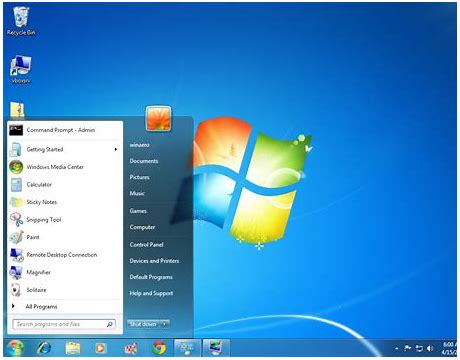Click the pinned window-switcher taskbar button
The width and height of the screenshot is (460, 360).
188,348
